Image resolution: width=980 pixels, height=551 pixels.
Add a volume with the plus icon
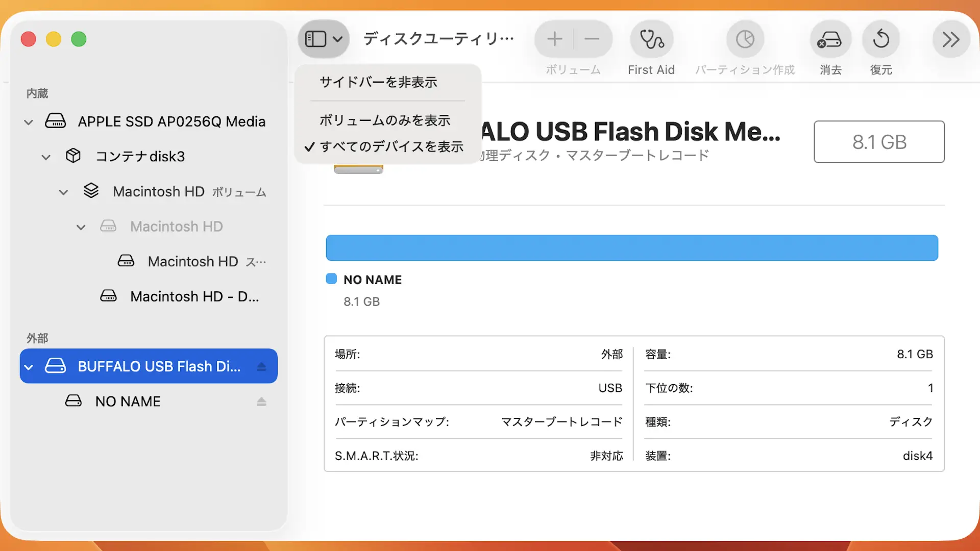[x=554, y=39]
